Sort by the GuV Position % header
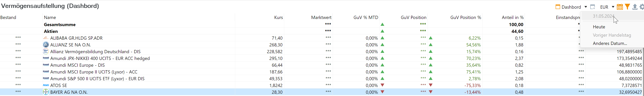Screen dimensions: 644x96 coord(466,17)
